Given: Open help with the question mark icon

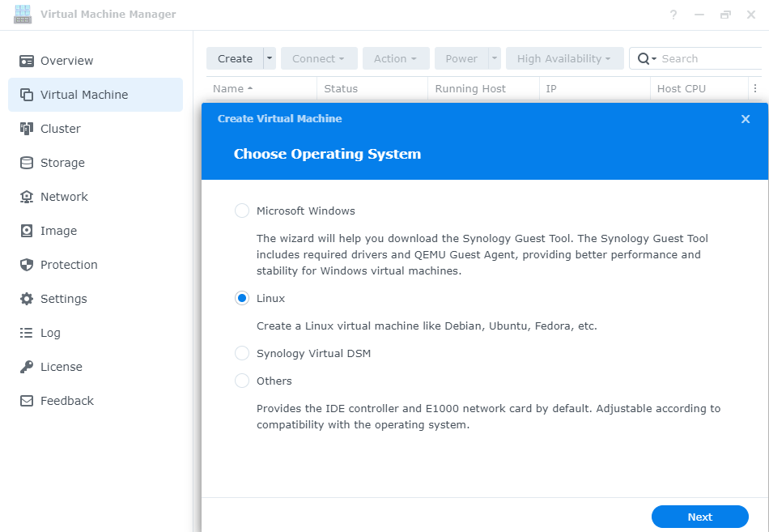Looking at the screenshot, I should [673, 15].
